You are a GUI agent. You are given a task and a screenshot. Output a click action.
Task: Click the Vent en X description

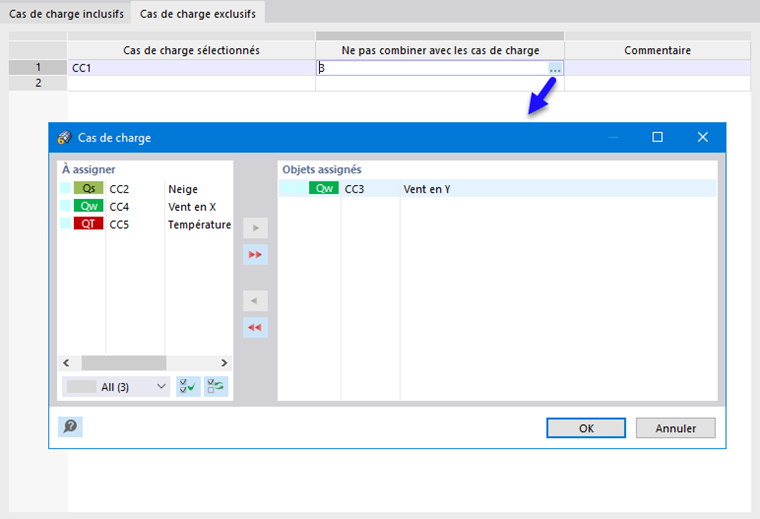click(x=192, y=207)
